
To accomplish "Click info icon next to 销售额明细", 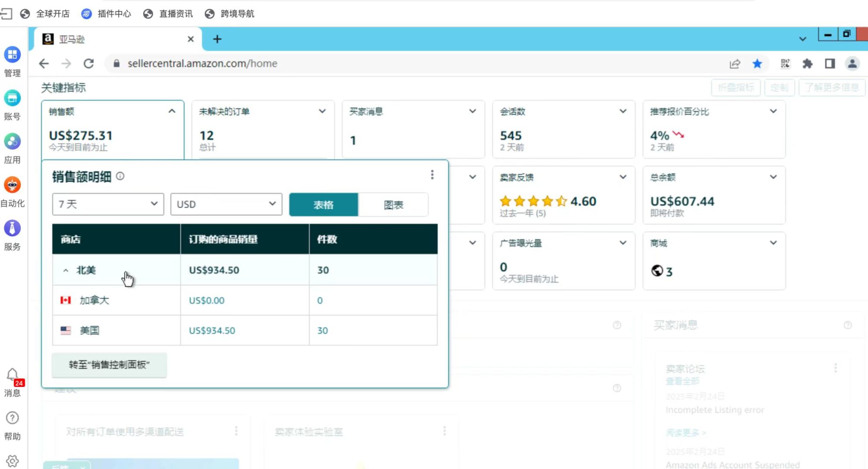I will 120,176.
